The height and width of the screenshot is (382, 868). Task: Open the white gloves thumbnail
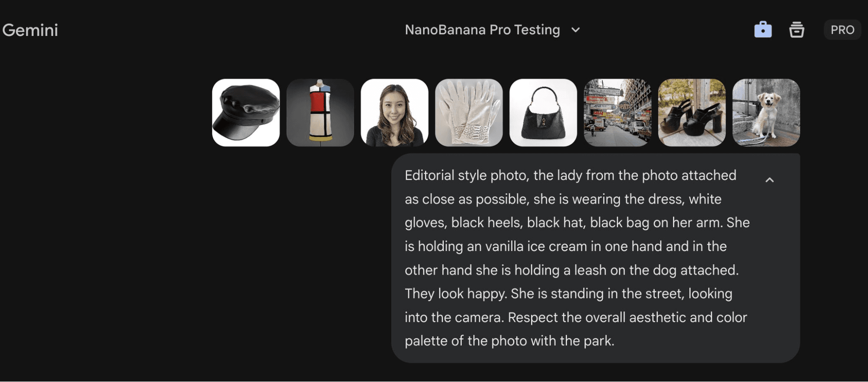(469, 113)
